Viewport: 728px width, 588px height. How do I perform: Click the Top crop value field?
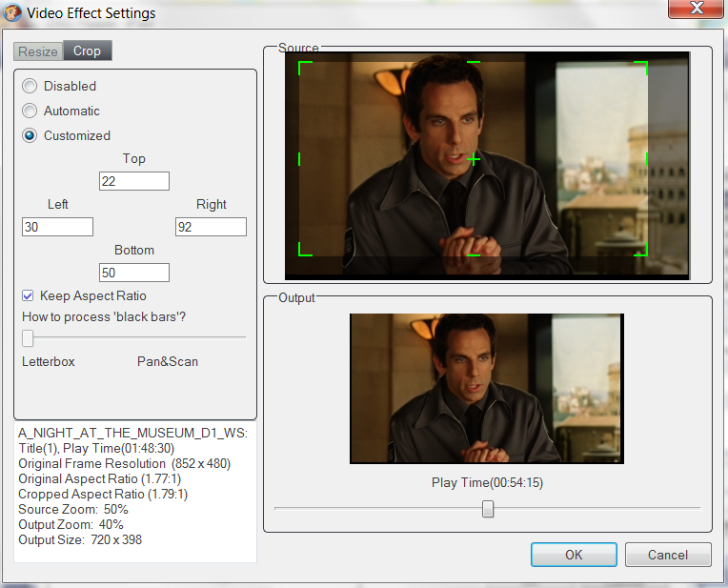pos(133,181)
